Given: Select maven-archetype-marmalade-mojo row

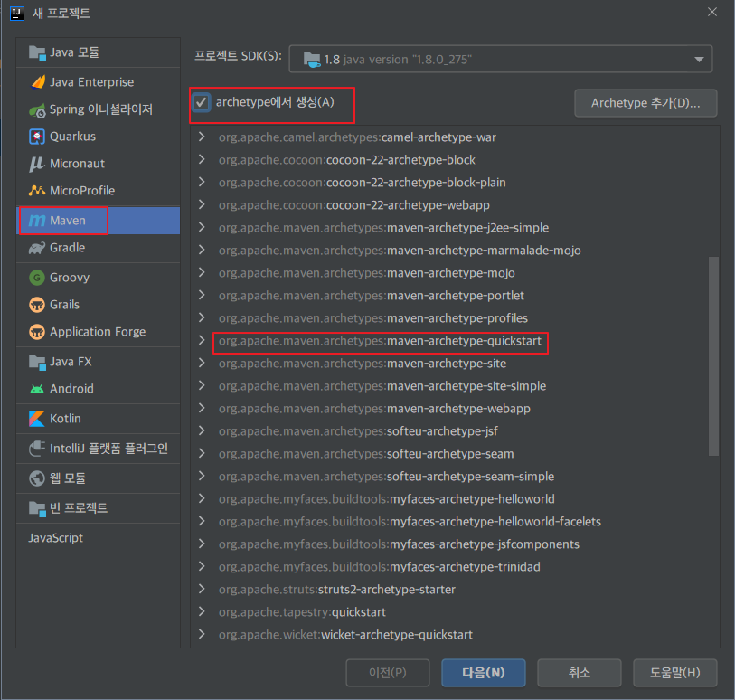Looking at the screenshot, I should tap(455, 251).
